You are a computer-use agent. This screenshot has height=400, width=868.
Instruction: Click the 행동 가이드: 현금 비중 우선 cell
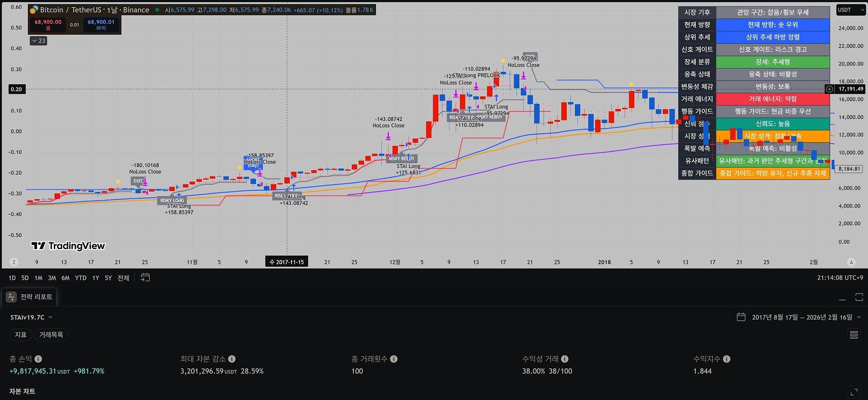(x=773, y=111)
